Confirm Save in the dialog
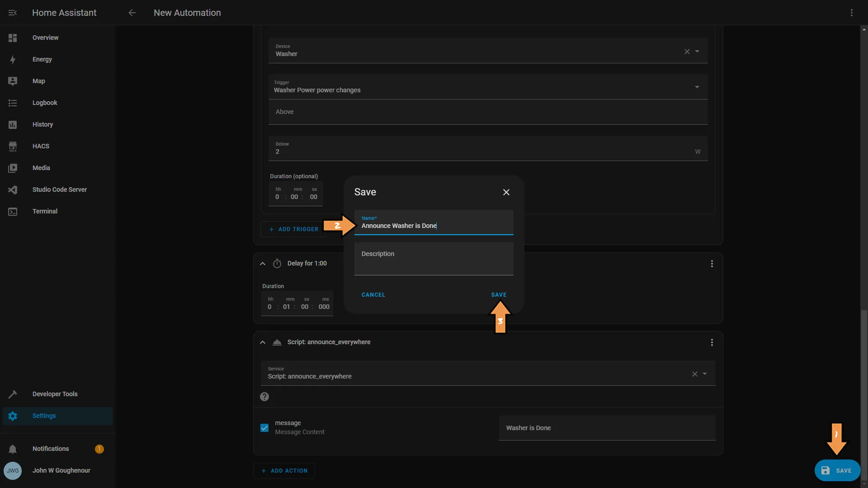Viewport: 868px width, 488px height. point(499,295)
